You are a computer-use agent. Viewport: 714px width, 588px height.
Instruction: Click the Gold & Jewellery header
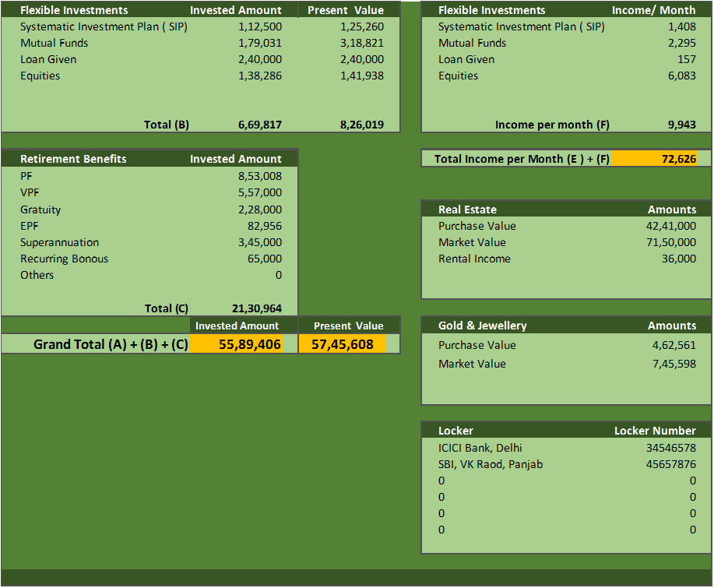(x=482, y=326)
